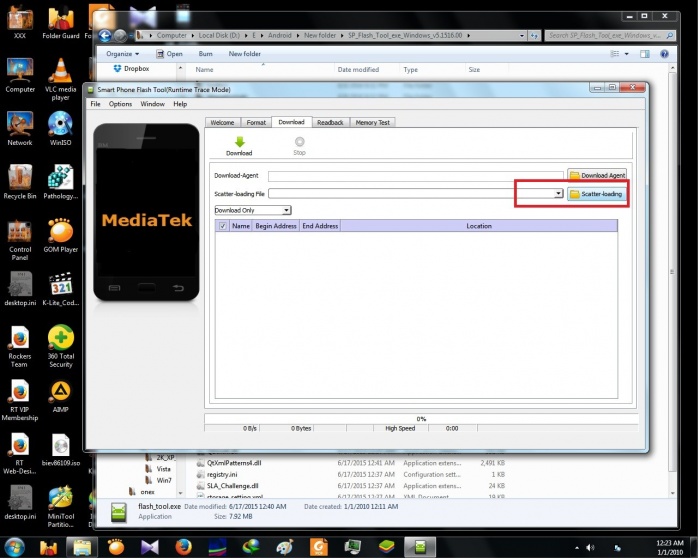700x559 pixels.
Task: Open the Window menu in Flash Tool
Action: tap(153, 104)
